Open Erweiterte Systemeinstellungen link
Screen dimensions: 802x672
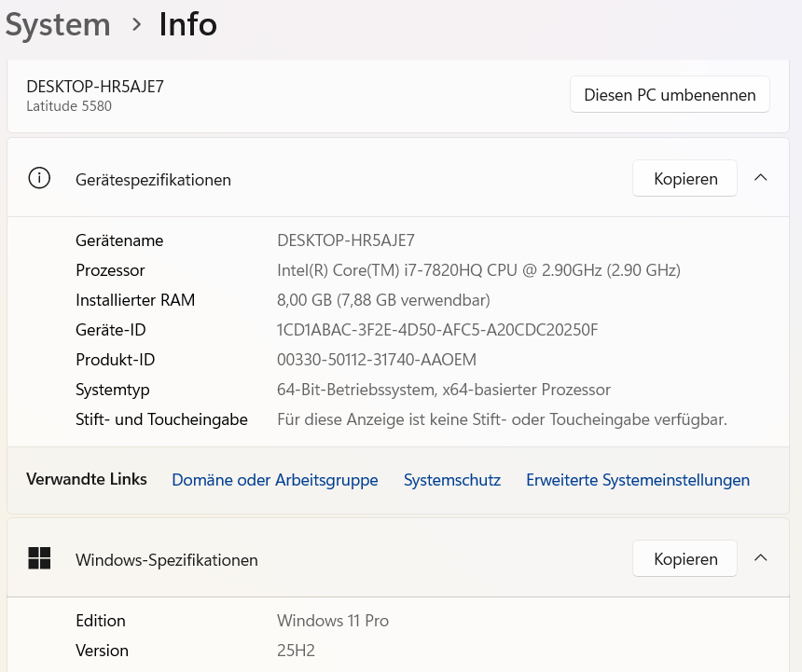pos(638,480)
